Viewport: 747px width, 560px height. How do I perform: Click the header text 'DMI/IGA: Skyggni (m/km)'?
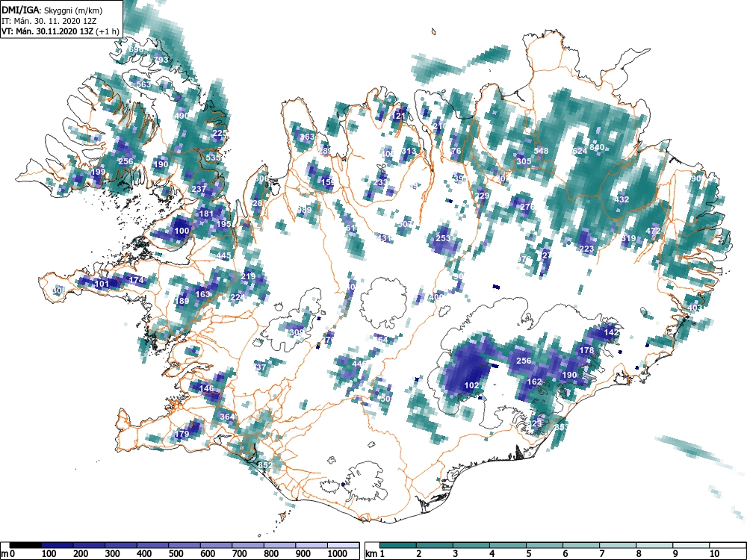[x=52, y=10]
